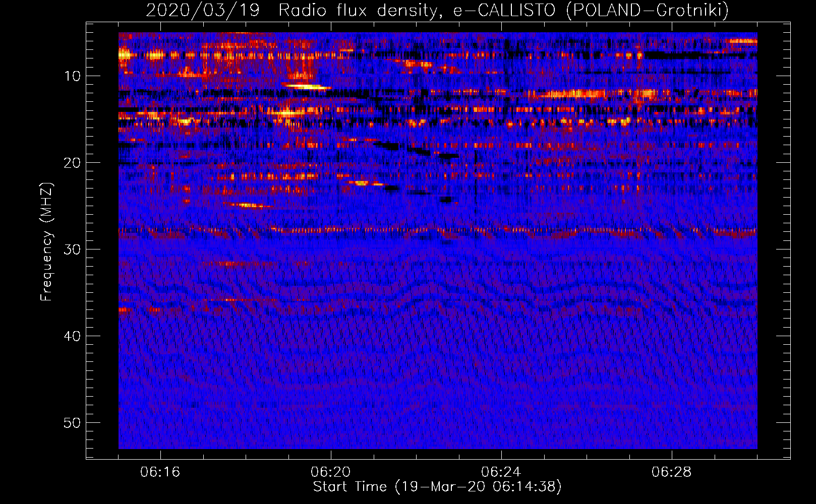Viewport: 816px width, 504px height.
Task: Click the "Frequency (MHZ)" y-axis label
Action: 46,242
